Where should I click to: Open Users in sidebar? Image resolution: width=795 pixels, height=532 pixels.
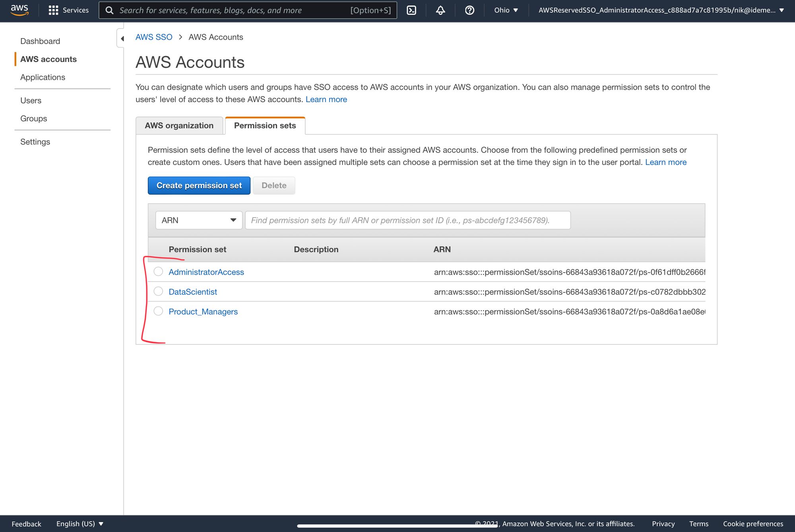(31, 101)
